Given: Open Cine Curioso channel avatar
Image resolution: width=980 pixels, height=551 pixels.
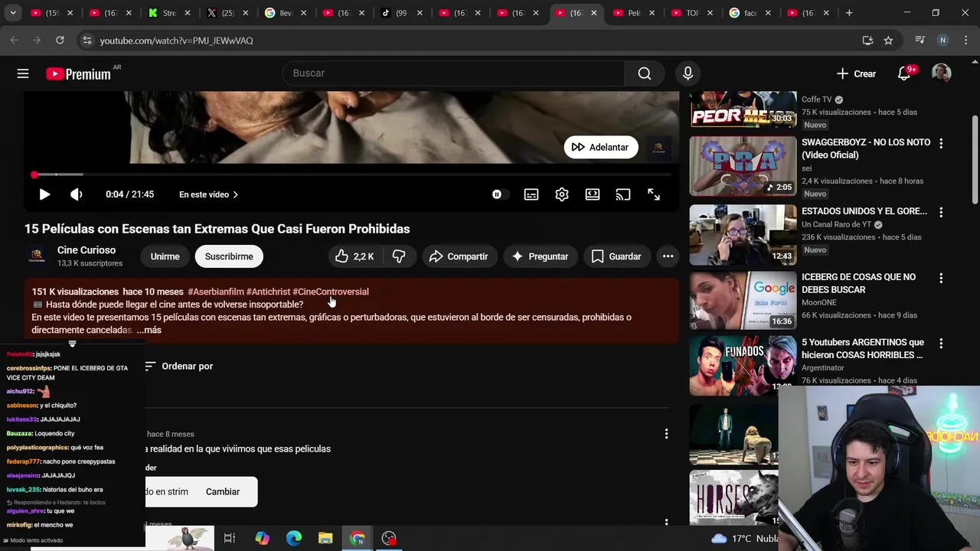Looking at the screenshot, I should (x=37, y=256).
